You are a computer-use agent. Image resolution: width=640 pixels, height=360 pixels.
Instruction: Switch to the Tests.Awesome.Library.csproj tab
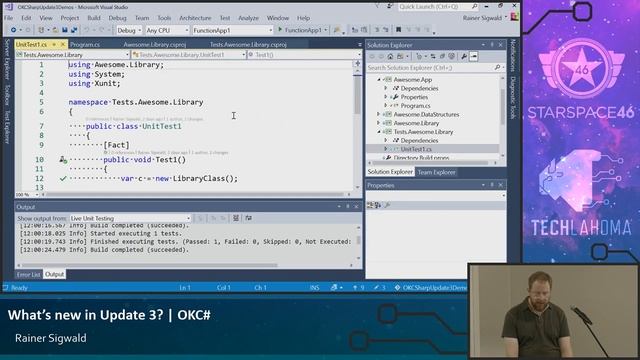click(x=248, y=44)
